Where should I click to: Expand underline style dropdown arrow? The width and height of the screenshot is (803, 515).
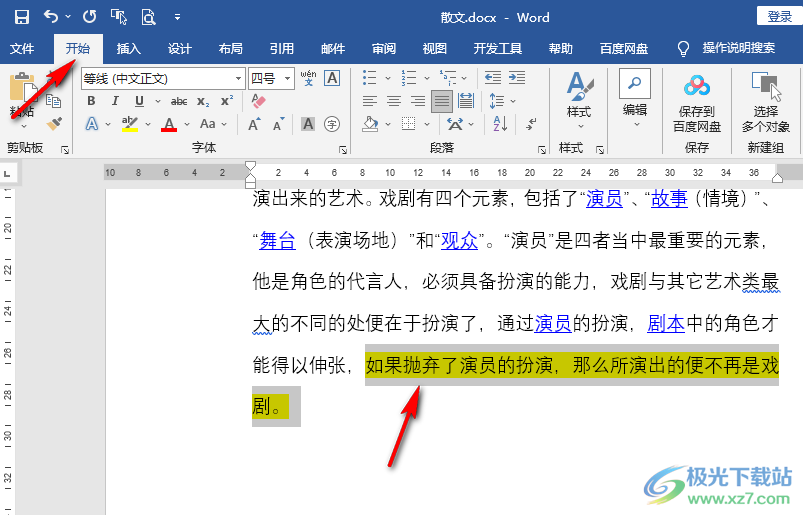157,101
